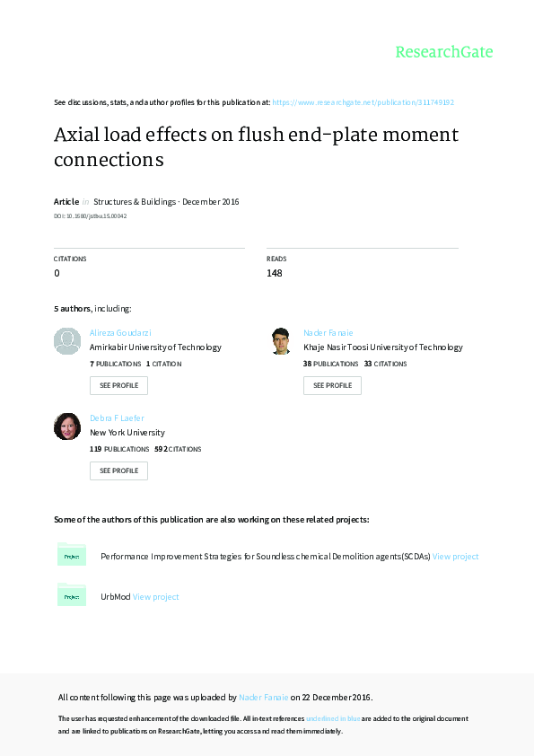Select author name Debra F Laefer
The width and height of the screenshot is (534, 756).
click(116, 418)
